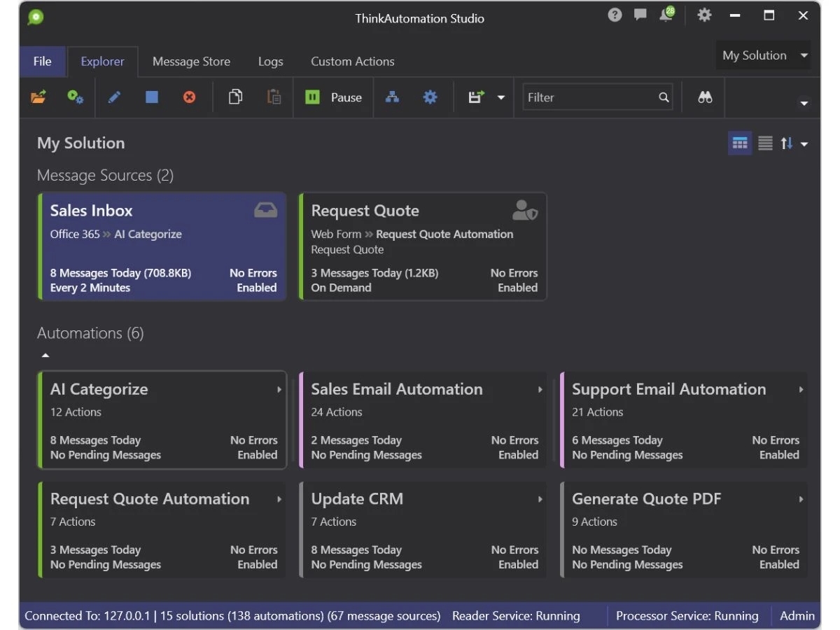Click 'Admin' in the status bar

point(797,616)
